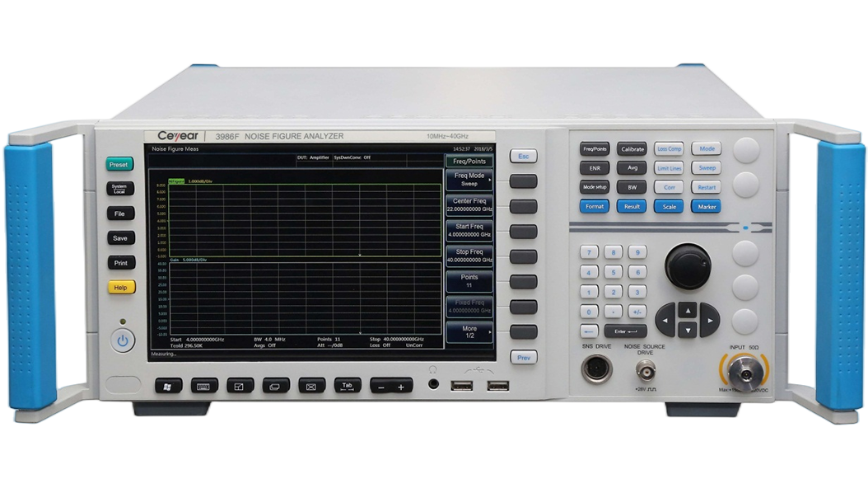Toggle the Corr correction key

point(669,187)
